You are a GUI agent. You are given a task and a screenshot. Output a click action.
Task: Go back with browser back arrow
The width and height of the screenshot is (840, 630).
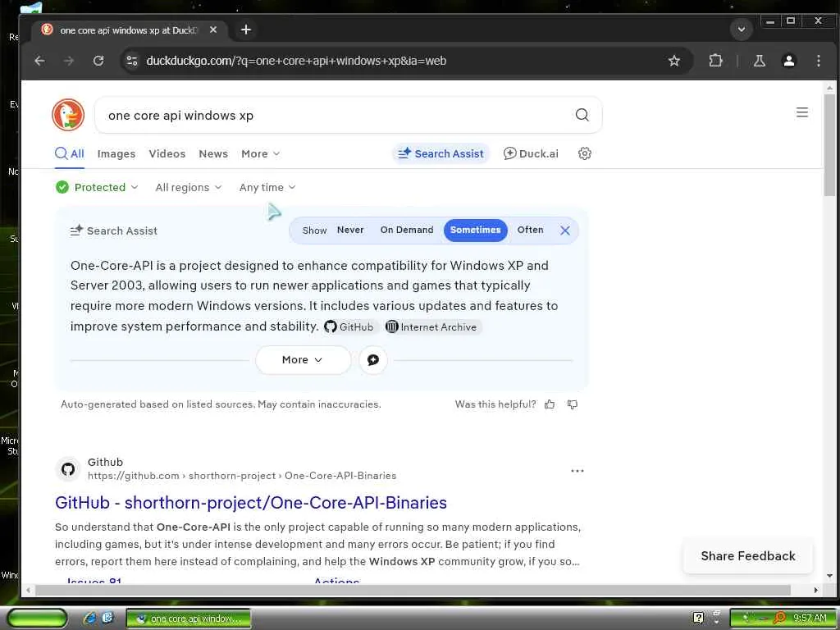pos(39,61)
